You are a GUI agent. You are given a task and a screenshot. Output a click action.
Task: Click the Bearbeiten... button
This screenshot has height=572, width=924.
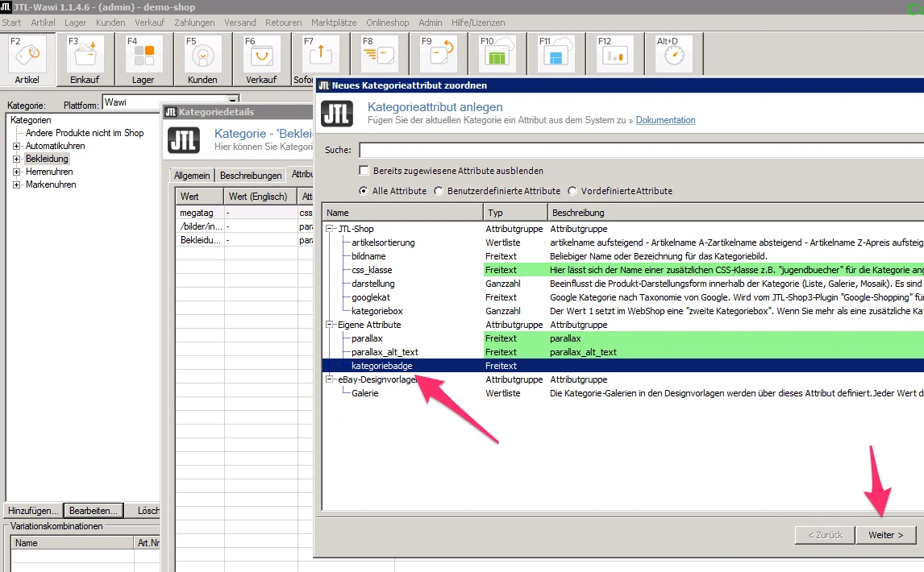pyautogui.click(x=93, y=511)
